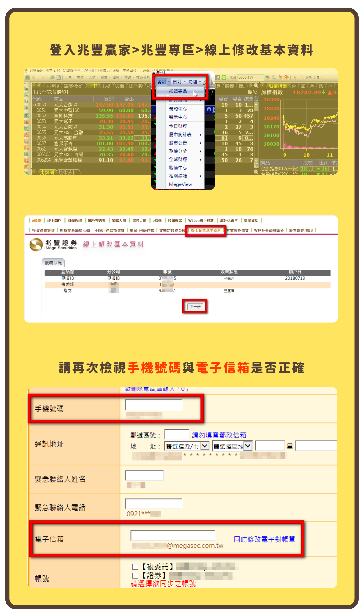Check the 【複委託】 account checkbox
364x612 pixels.
(x=135, y=567)
